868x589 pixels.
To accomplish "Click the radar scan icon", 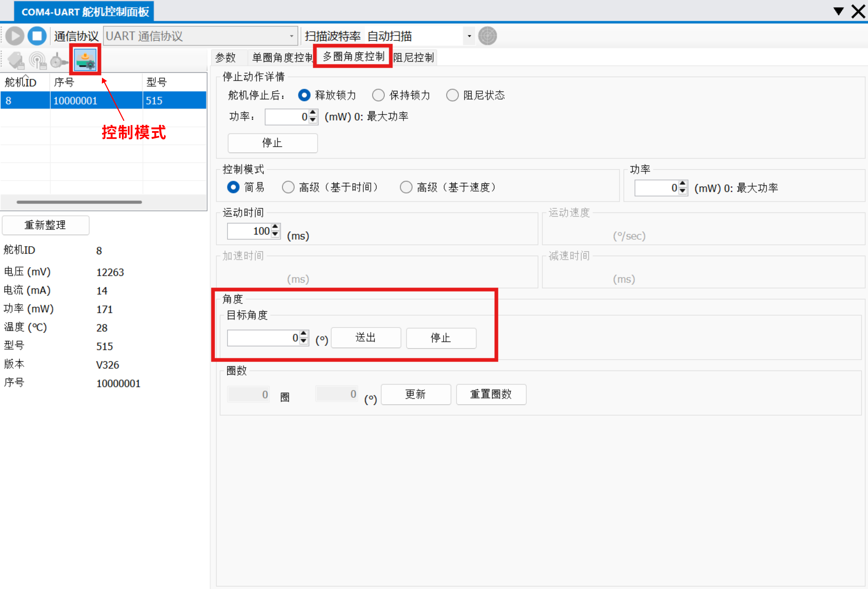I will pos(487,36).
